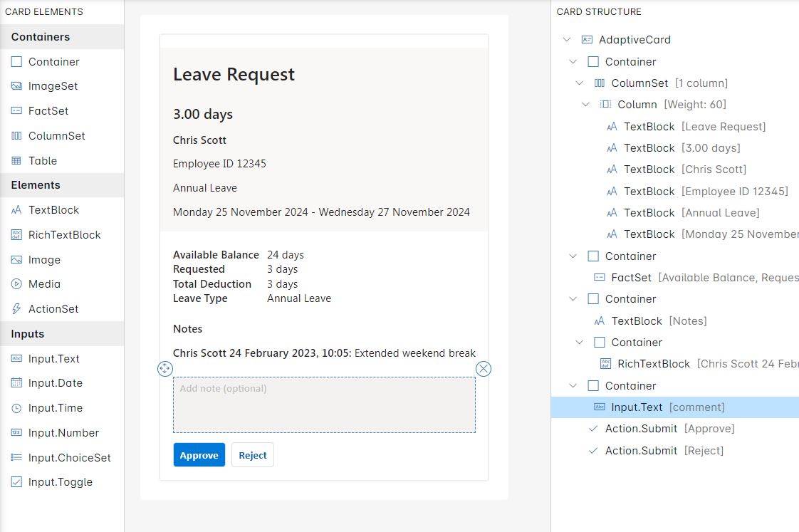Click the Reject button on the card

(253, 455)
